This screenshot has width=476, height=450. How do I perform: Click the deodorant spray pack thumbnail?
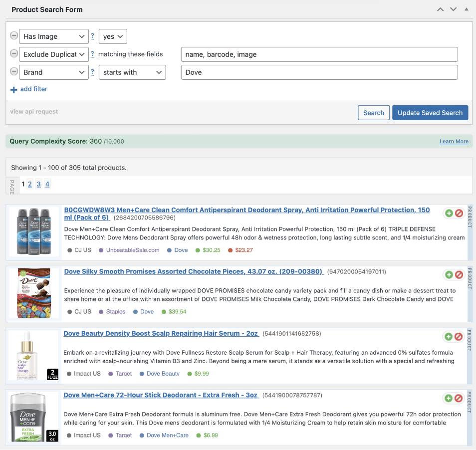click(34, 231)
